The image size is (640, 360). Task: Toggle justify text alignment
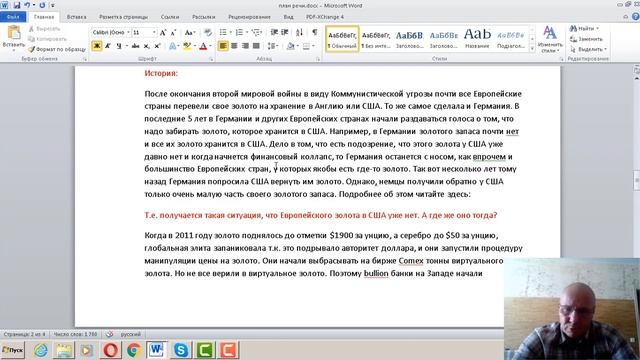(256, 46)
